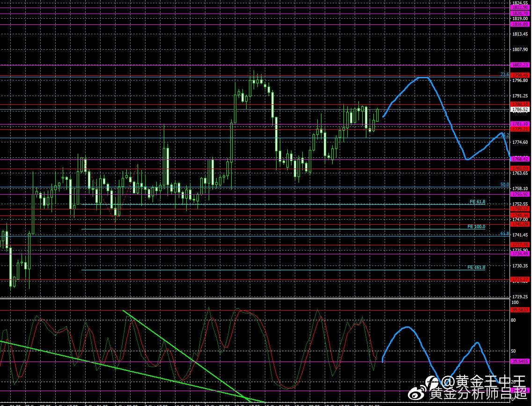The height and width of the screenshot is (406, 532).
Task: Select the red 1745.09 level label
Action: tap(520, 224)
